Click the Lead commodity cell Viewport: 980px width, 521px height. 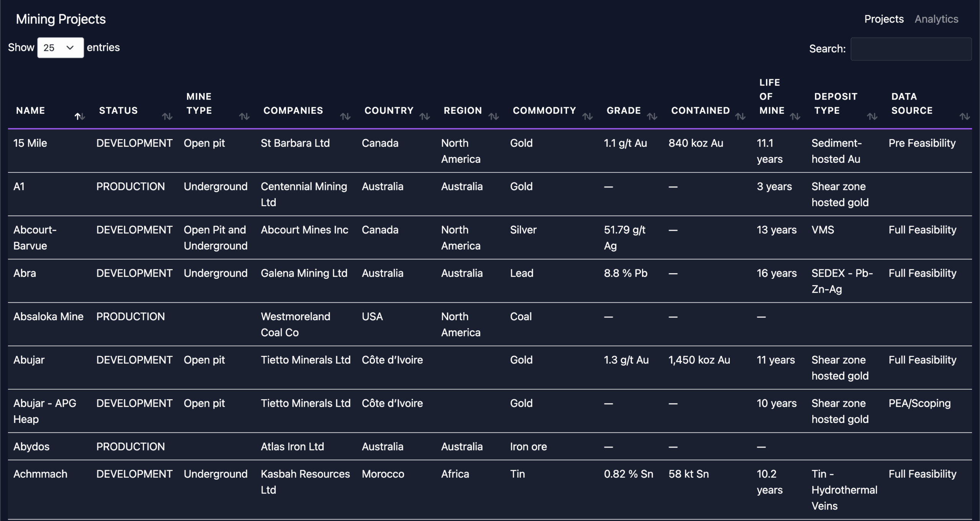coord(522,273)
